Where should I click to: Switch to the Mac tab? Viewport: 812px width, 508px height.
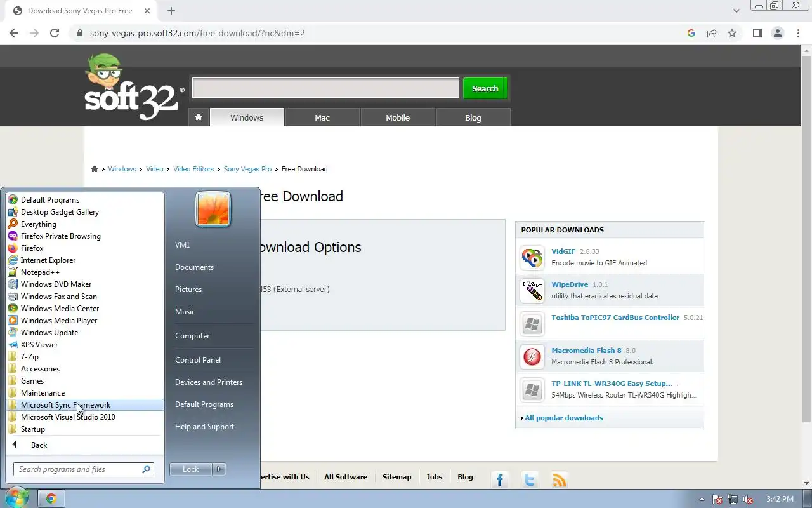click(322, 117)
